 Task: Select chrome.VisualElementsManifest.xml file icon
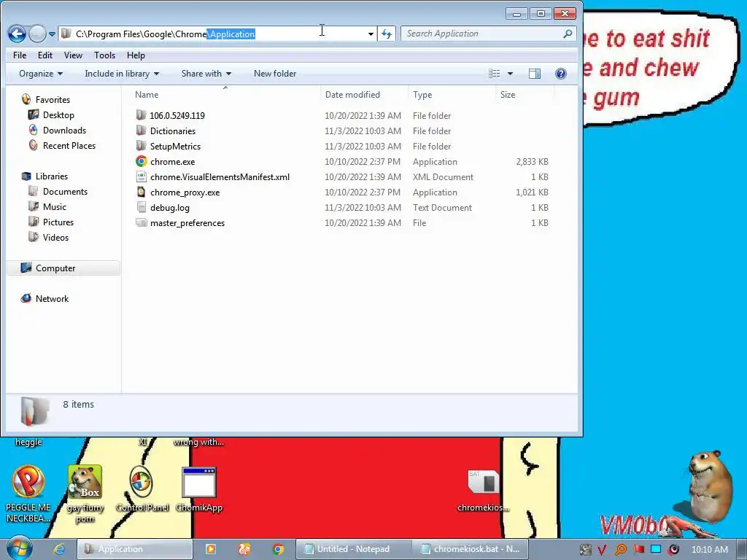pos(141,176)
